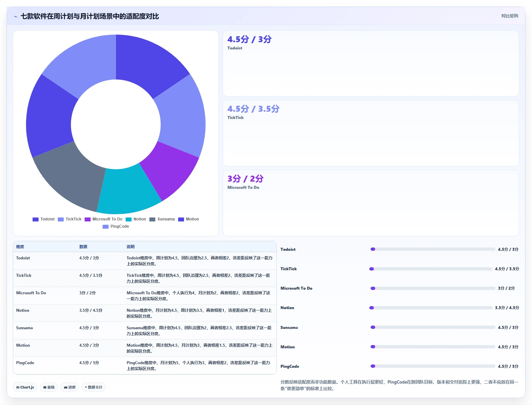Click the PingCode progress bar
This screenshot has height=405, width=532.
point(433,366)
